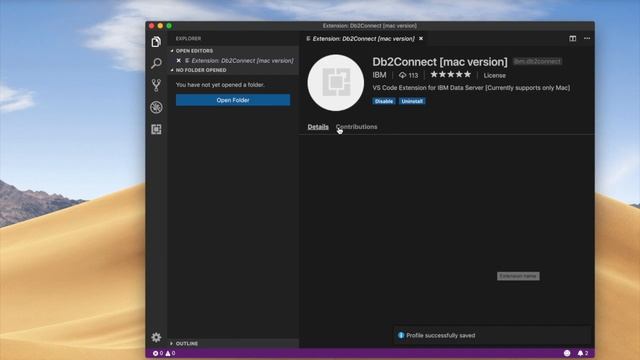Click the Open Folder button
The width and height of the screenshot is (640, 360).
pos(233,100)
